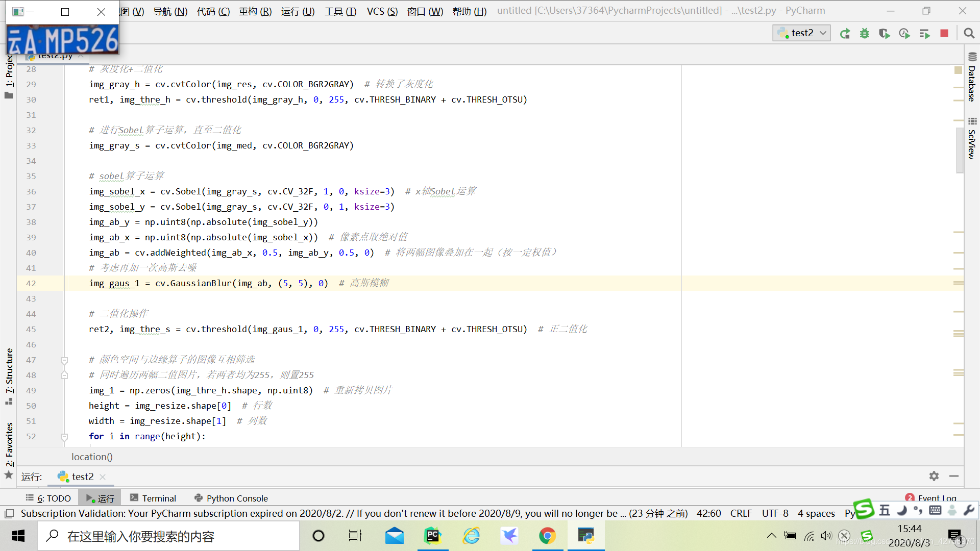Stop the running process red square
The image size is (980, 551).
944,34
